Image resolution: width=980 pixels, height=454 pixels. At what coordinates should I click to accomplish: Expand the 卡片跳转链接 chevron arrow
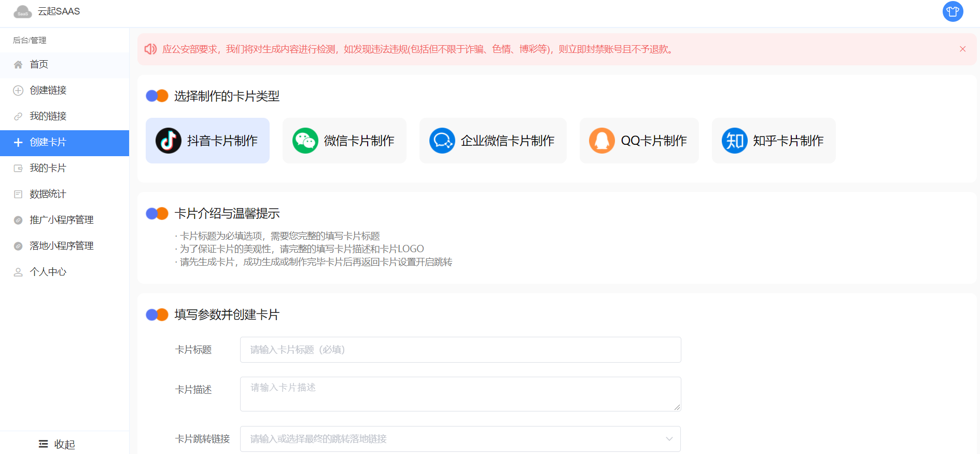click(x=669, y=439)
